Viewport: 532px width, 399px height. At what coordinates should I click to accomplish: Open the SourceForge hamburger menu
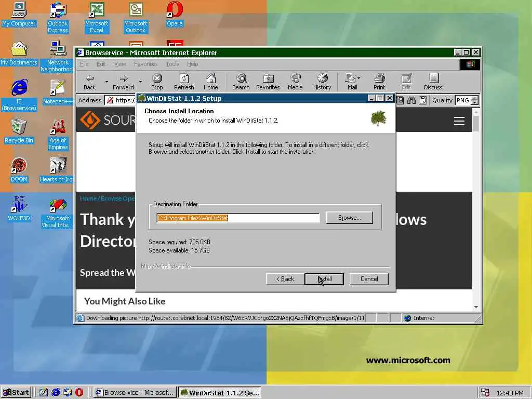459,121
